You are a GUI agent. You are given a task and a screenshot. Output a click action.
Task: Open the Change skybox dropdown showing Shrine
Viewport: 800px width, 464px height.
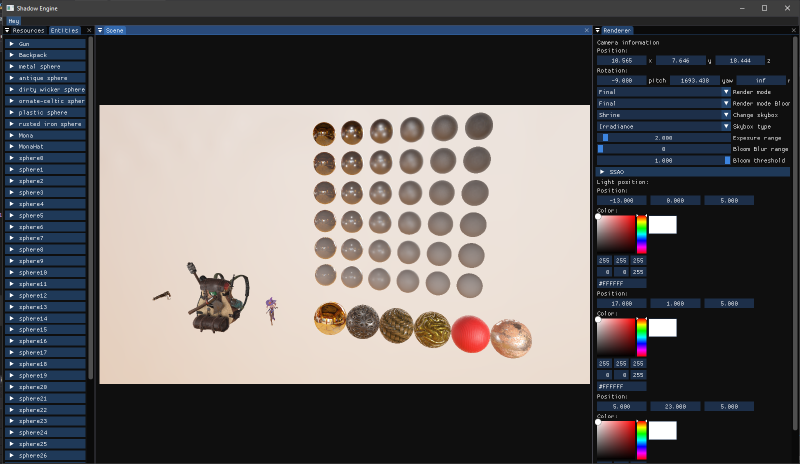click(664, 115)
